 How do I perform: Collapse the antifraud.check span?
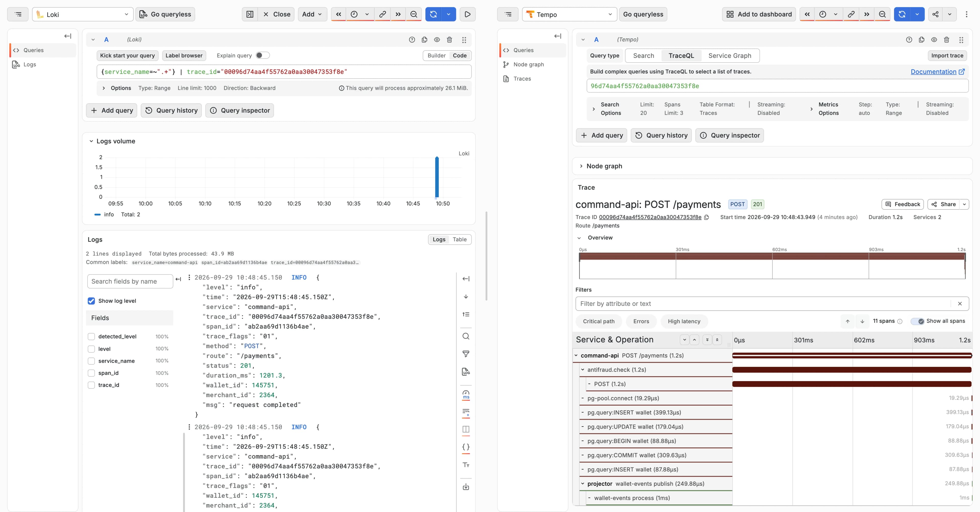[582, 370]
